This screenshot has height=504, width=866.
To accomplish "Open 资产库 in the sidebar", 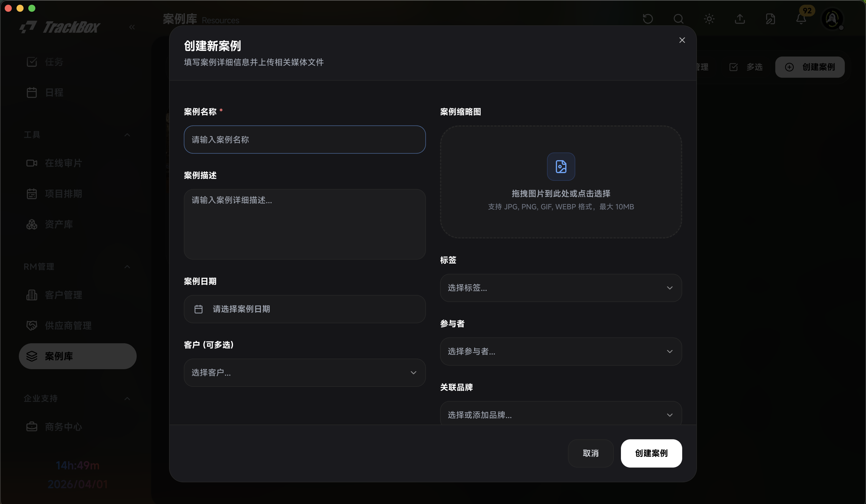I will click(78, 224).
